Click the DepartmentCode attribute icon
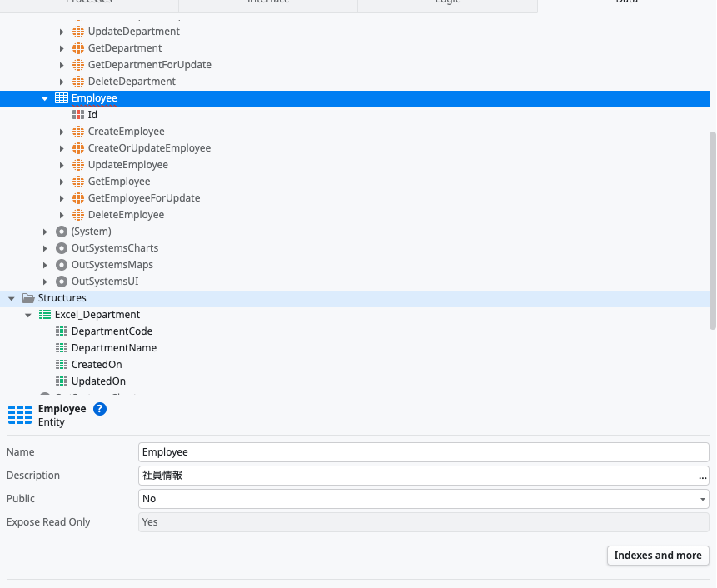Screen dimensions: 717x588 [62, 331]
